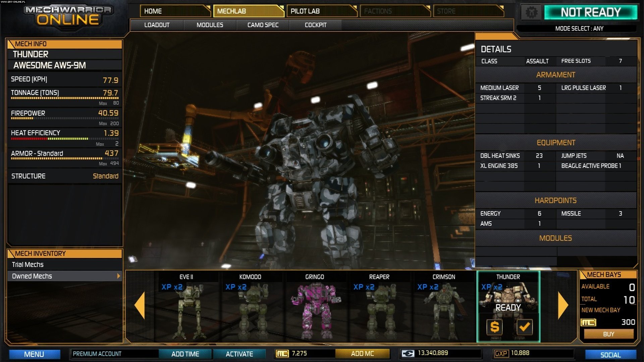
Task: Open the SOCIAL button
Action: pyautogui.click(x=610, y=355)
